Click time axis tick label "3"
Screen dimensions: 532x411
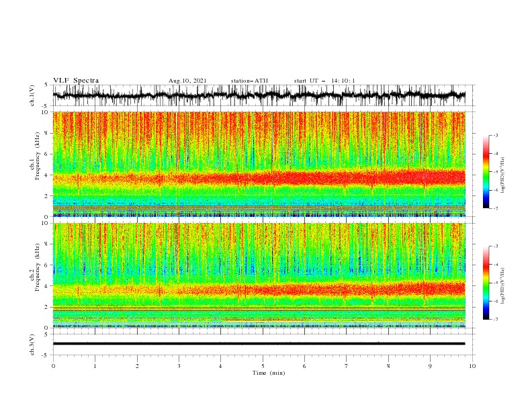(179, 366)
